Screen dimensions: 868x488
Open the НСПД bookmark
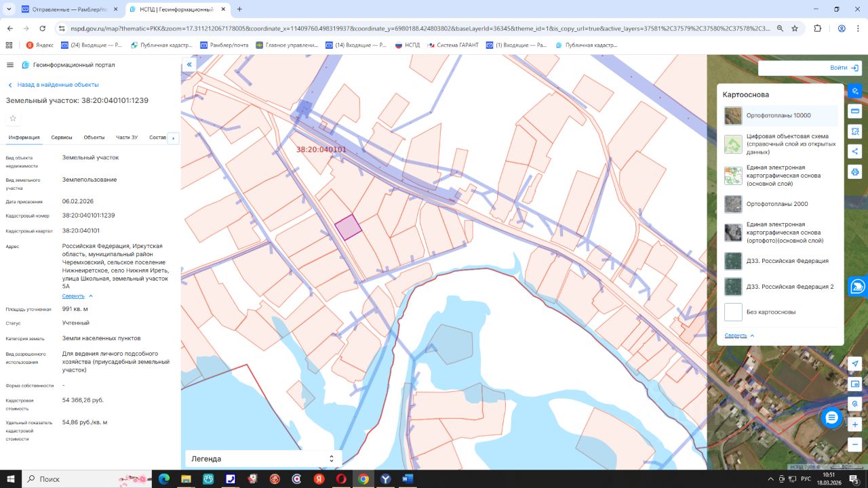(x=408, y=45)
